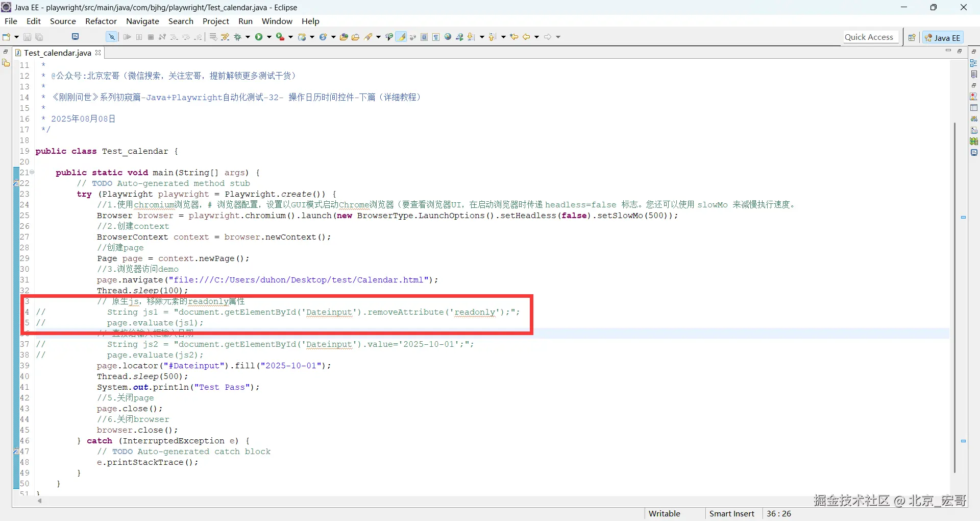Click the Save All toolbar icon
The image size is (980, 521).
[x=39, y=37]
